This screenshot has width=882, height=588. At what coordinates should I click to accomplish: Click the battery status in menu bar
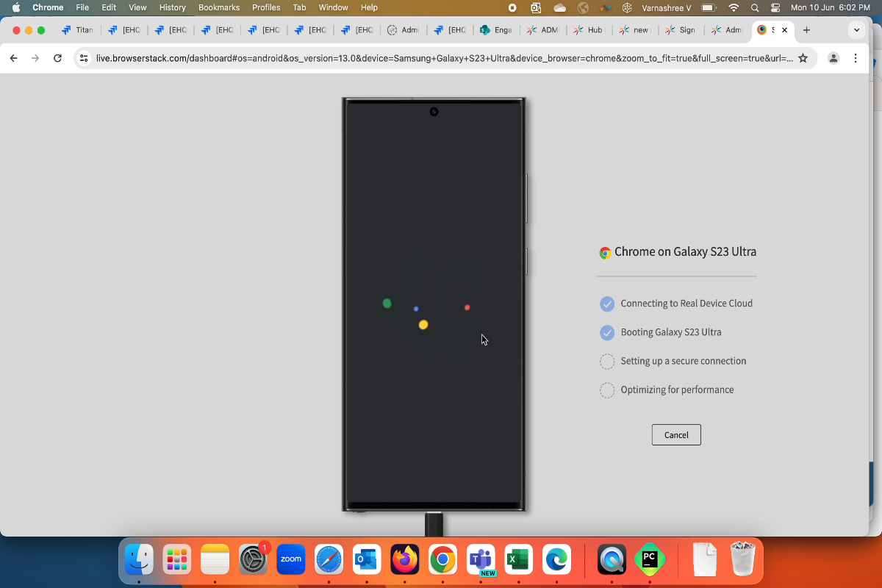[x=709, y=7]
